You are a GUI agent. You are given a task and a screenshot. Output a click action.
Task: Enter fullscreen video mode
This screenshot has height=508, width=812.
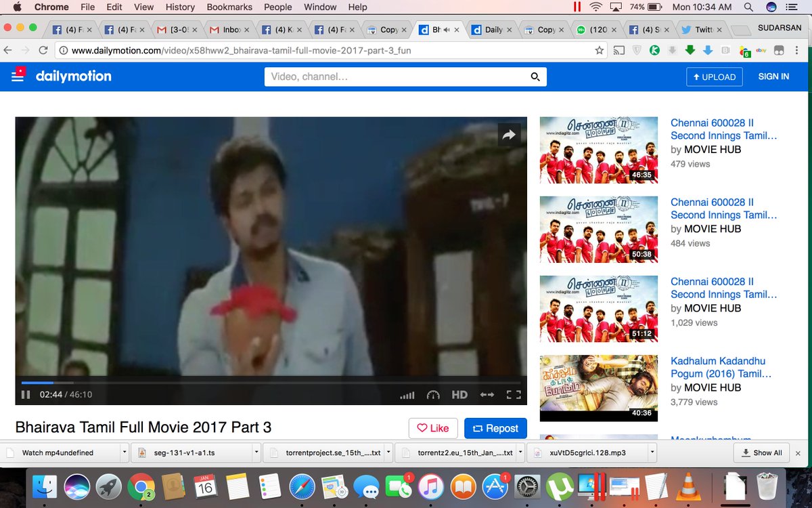pos(514,395)
